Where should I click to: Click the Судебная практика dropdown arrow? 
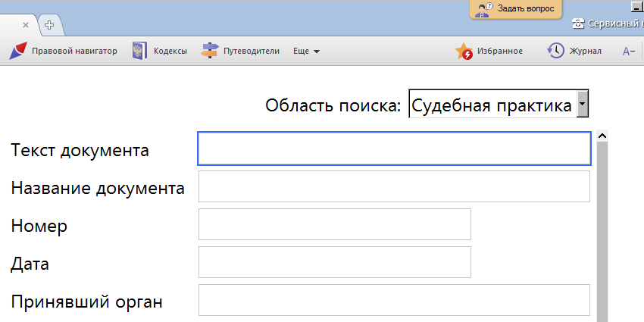click(x=582, y=105)
